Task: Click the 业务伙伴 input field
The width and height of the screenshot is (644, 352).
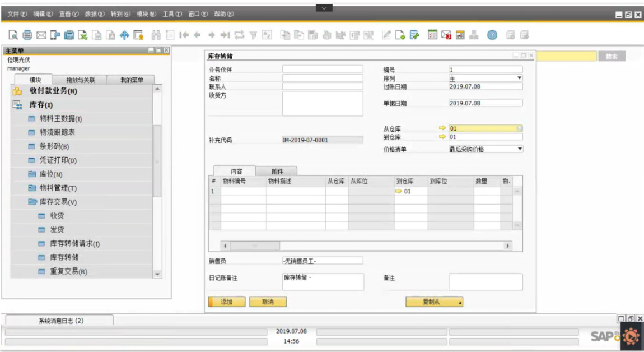Action: tap(323, 69)
